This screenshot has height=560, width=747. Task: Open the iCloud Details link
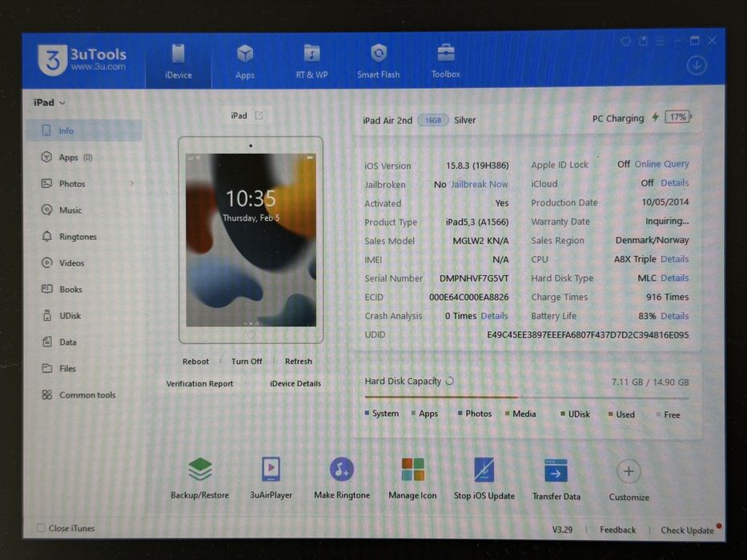pos(675,183)
